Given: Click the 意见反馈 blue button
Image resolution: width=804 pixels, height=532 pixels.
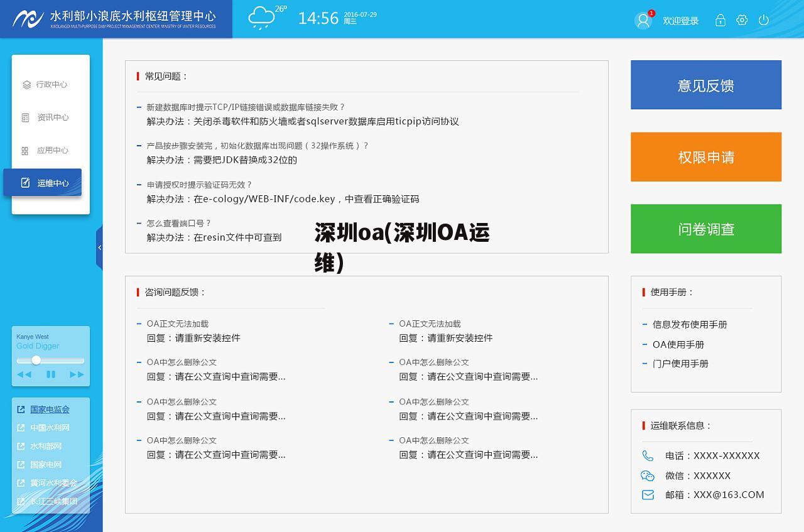Looking at the screenshot, I should 706,85.
